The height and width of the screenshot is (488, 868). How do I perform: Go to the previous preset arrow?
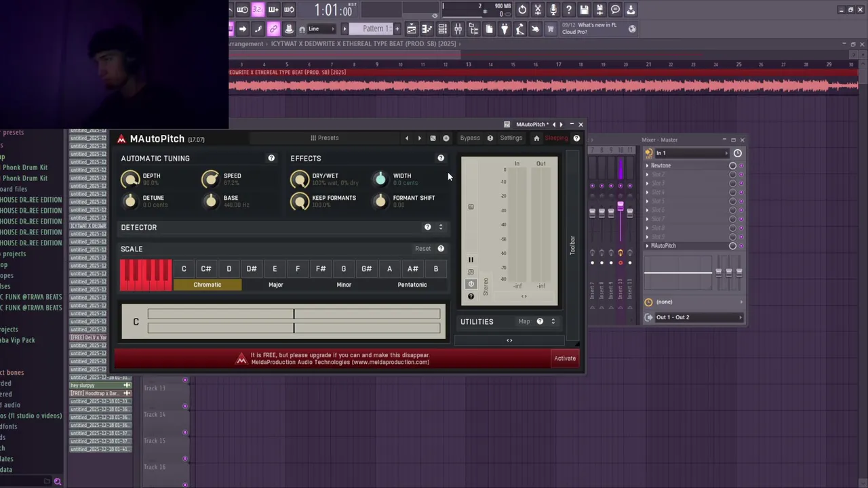pyautogui.click(x=407, y=138)
